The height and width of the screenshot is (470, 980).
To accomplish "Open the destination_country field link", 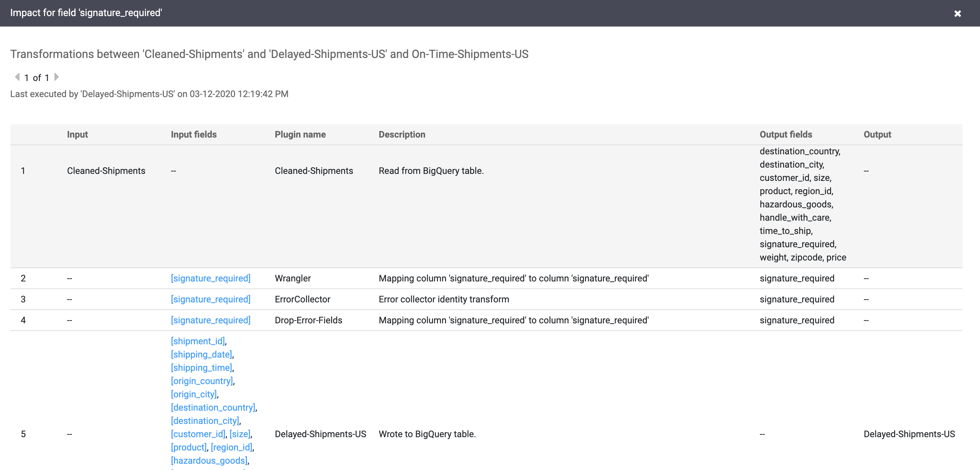I will point(213,407).
